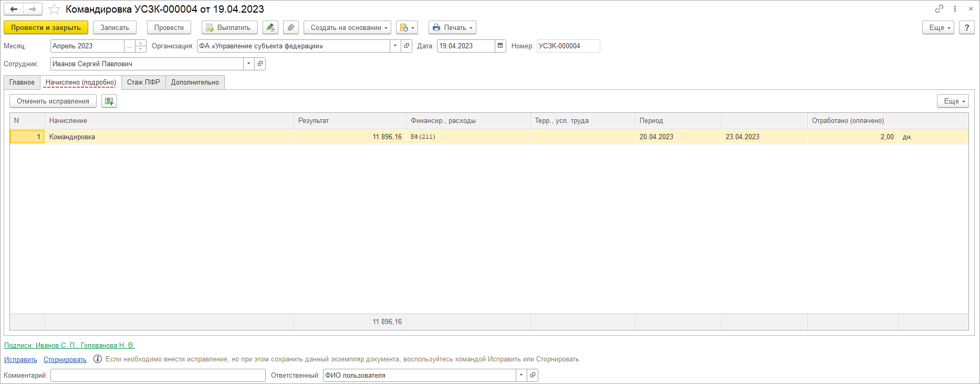The height and width of the screenshot is (384, 980).
Task: Click the Сотрудник input field
Action: (x=147, y=64)
